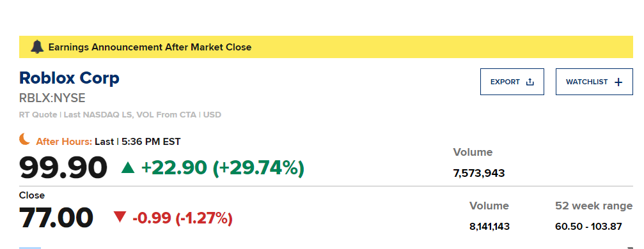Click the 77.00 closing price
The width and height of the screenshot is (644, 249).
pos(56,218)
